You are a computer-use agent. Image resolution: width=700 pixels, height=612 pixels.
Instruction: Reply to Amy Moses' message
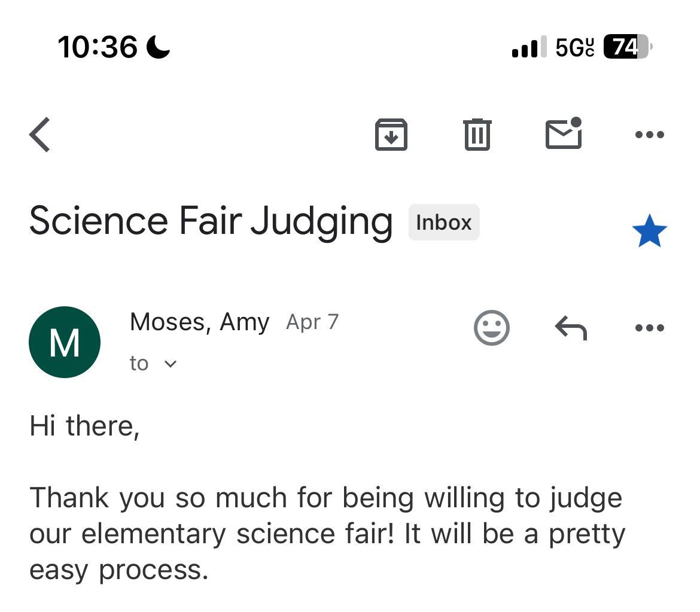[x=571, y=328]
